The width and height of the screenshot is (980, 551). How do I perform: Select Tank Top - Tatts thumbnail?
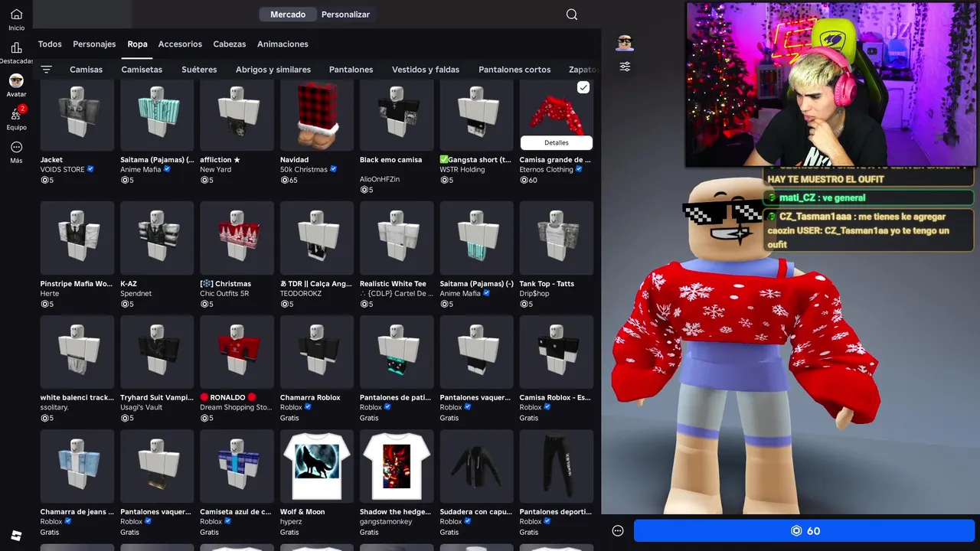click(x=557, y=238)
